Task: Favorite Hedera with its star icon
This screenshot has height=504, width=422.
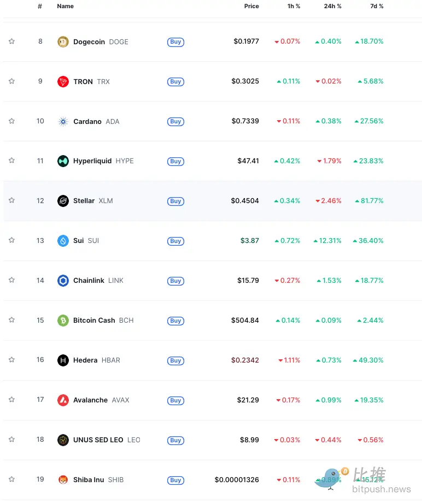Action: click(11, 360)
